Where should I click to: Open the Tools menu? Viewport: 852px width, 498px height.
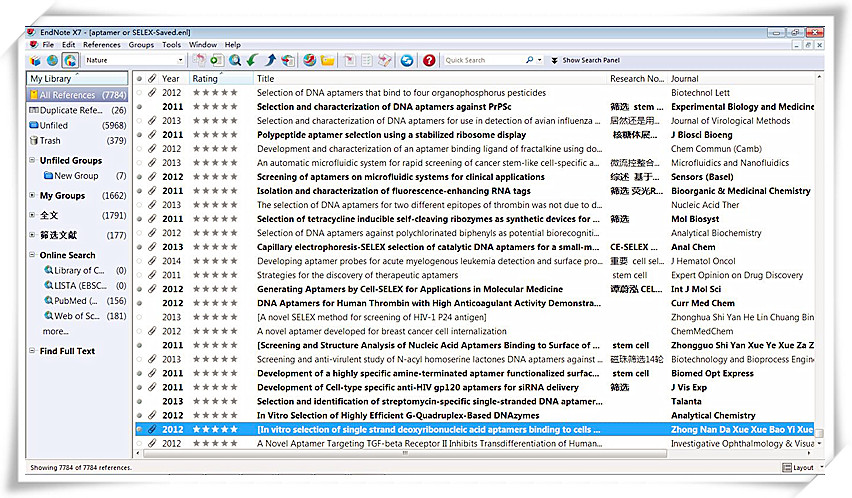point(171,45)
